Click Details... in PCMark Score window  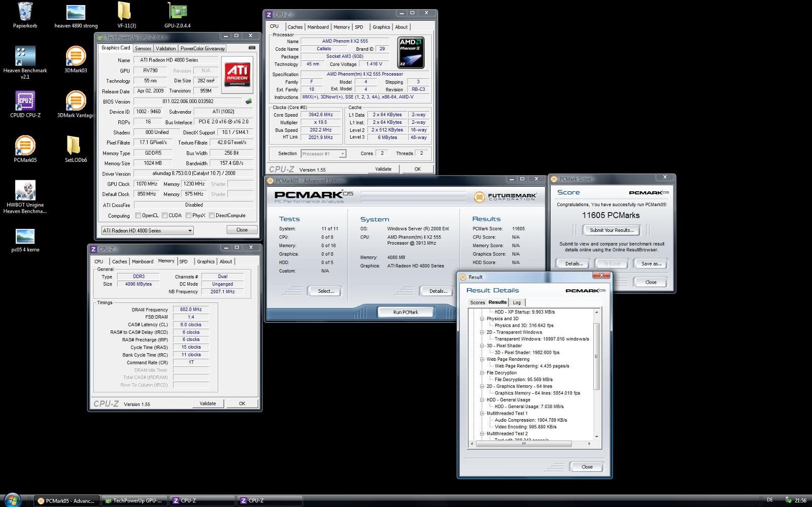point(574,263)
